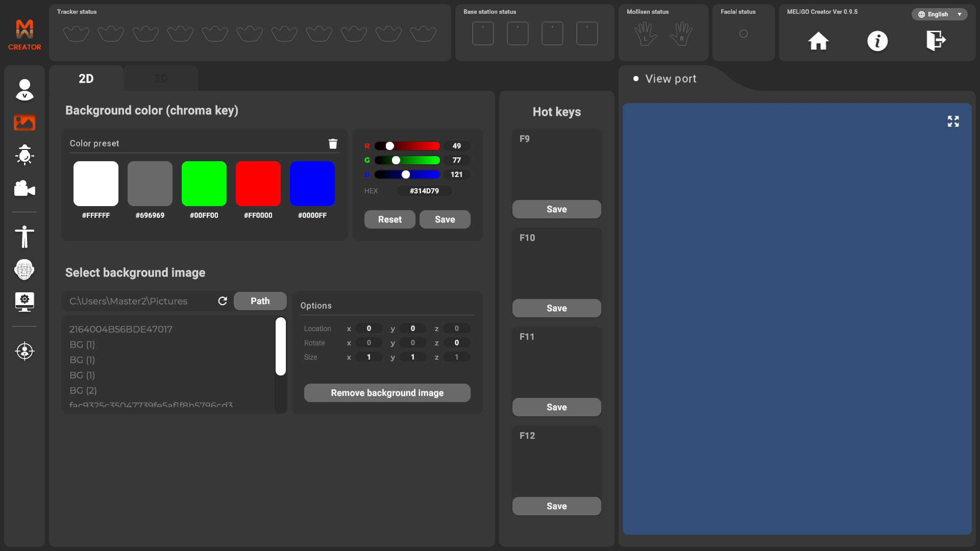Open the camera panel icon
The width and height of the screenshot is (980, 551).
tap(24, 188)
